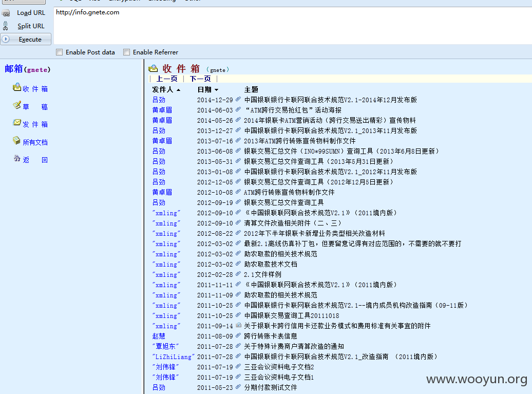Viewport: 532px width, 394px height.
Task: Click the Execute play icon
Action: click(6, 39)
